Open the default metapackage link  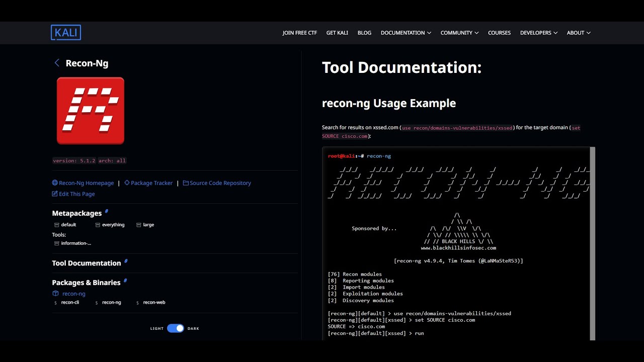click(x=69, y=225)
